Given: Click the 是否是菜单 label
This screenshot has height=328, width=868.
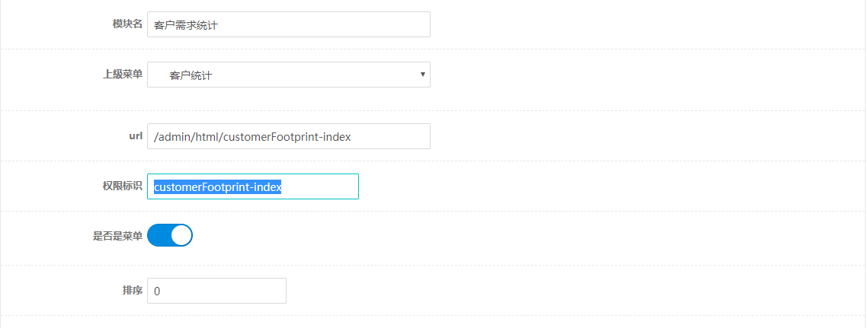Looking at the screenshot, I should [117, 236].
